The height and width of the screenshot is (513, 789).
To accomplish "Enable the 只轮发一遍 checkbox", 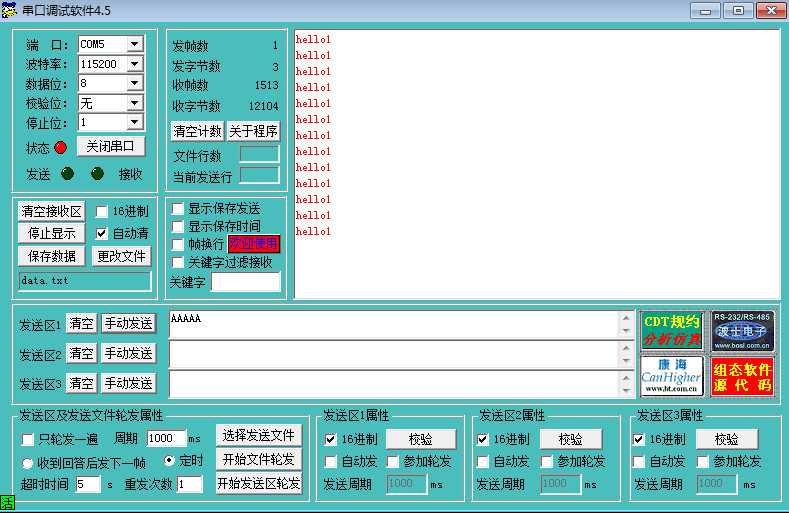I will (28, 439).
